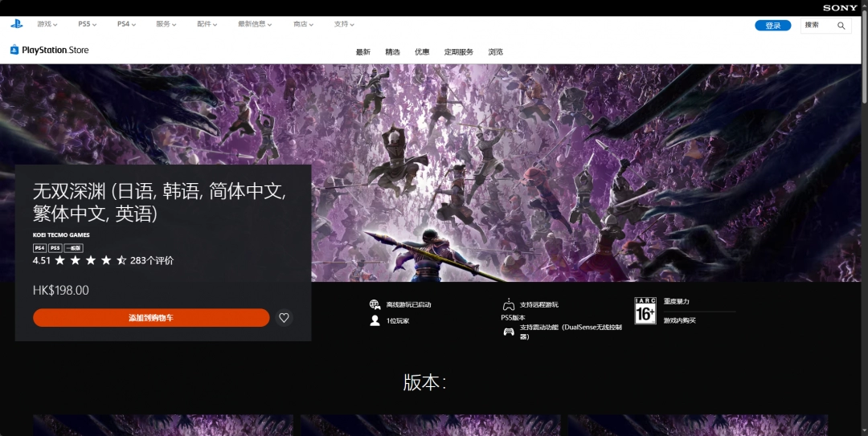Image resolution: width=868 pixels, height=436 pixels.
Task: Add game to wishlist with heart icon
Action: pyautogui.click(x=284, y=318)
